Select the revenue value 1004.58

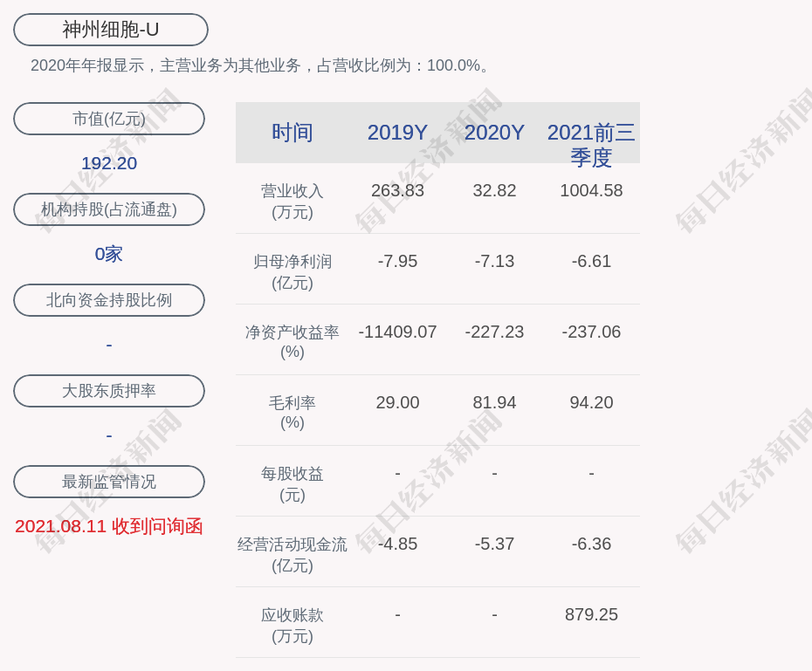pos(591,190)
